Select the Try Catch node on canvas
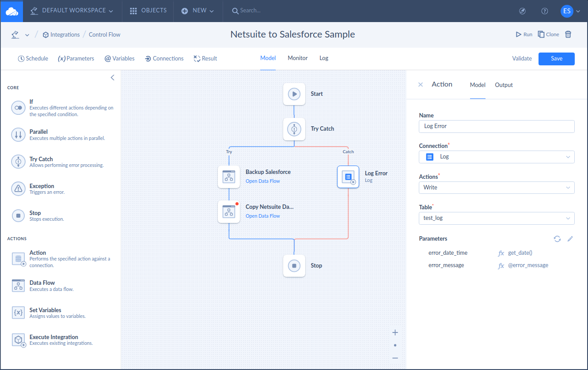This screenshot has width=588, height=370. [x=294, y=128]
